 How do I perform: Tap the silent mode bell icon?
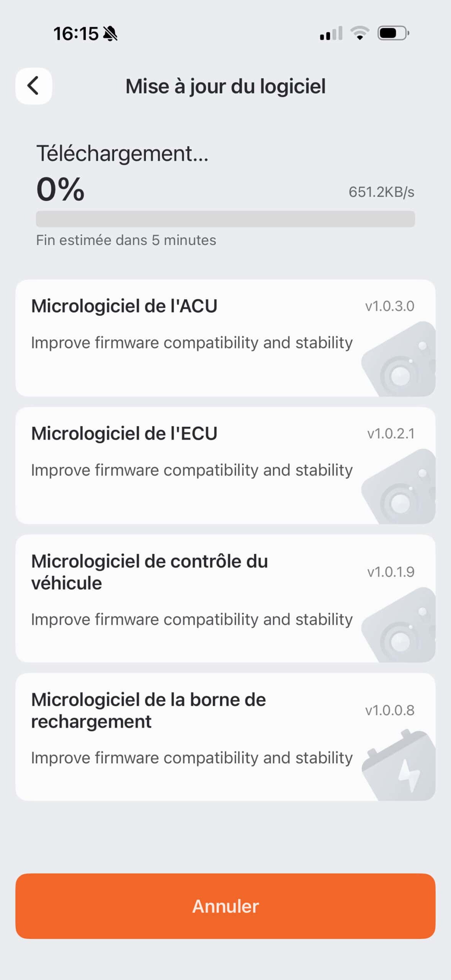pyautogui.click(x=110, y=34)
